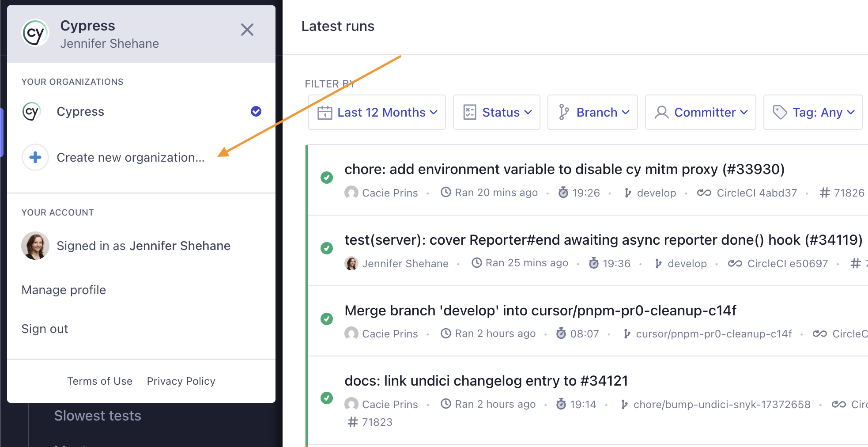Click stopwatch icon beside 19:26 duration
Image resolution: width=868 pixels, height=447 pixels.
point(563,192)
